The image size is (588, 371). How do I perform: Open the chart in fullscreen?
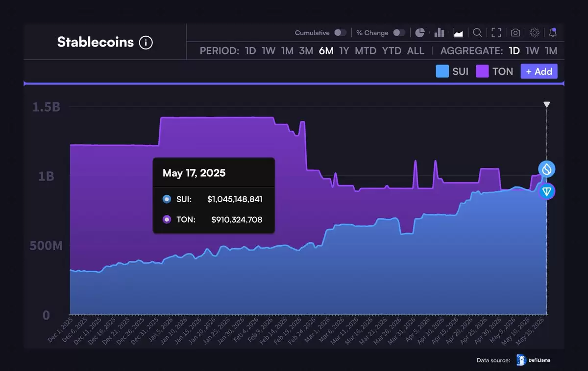point(496,33)
